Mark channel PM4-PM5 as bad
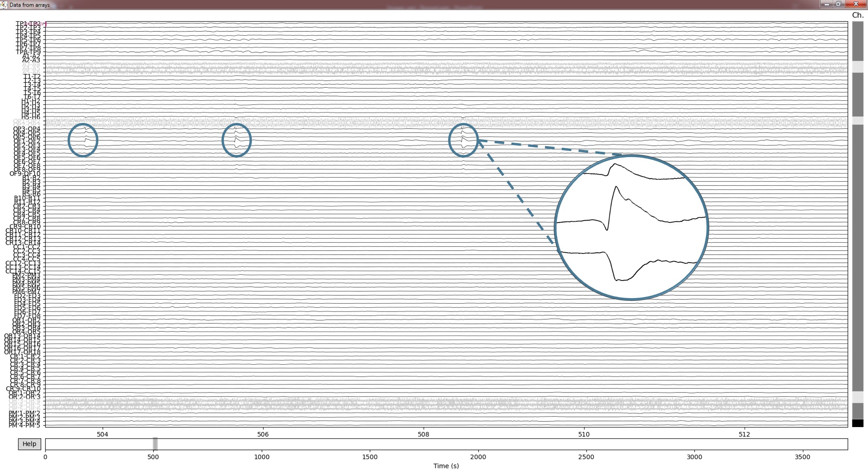The width and height of the screenshot is (868, 470). [x=25, y=425]
